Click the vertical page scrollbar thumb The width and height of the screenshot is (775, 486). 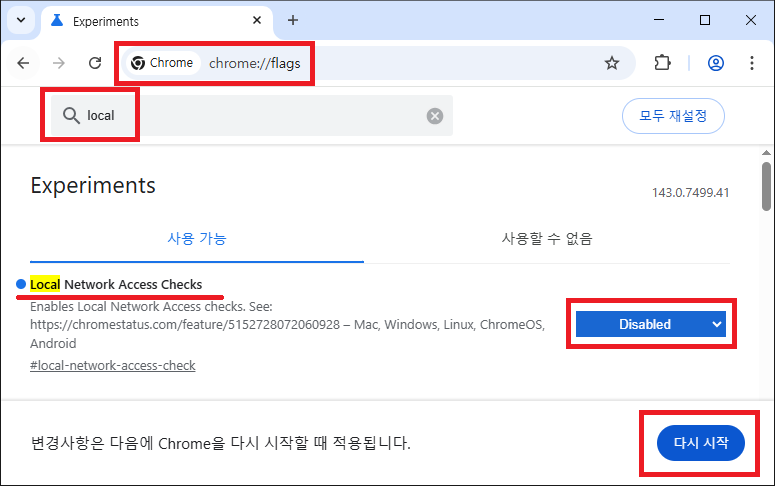[766, 190]
